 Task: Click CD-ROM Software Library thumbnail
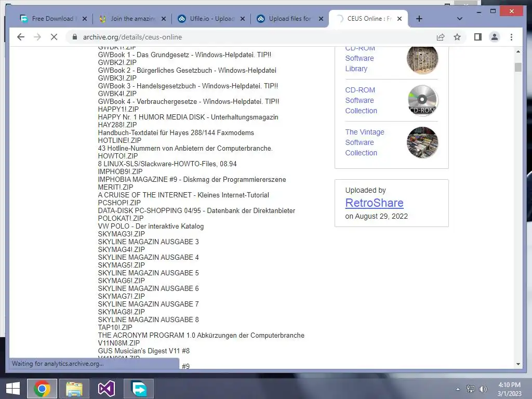pyautogui.click(x=422, y=59)
